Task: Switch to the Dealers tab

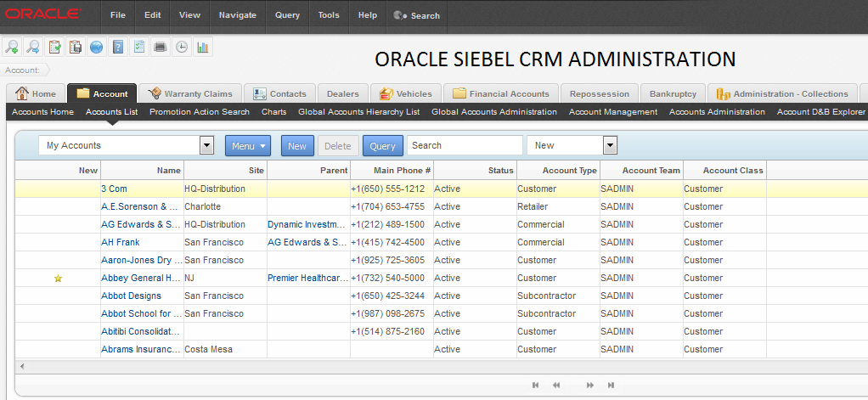Action: 342,93
